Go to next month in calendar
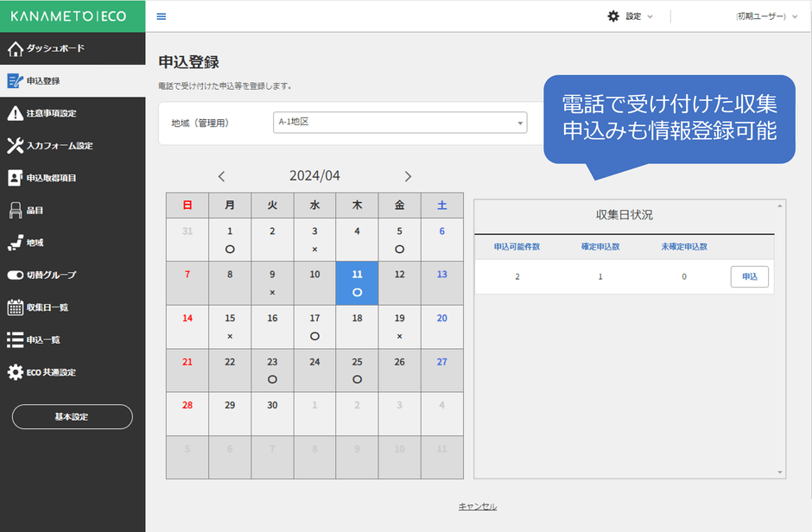 point(408,176)
